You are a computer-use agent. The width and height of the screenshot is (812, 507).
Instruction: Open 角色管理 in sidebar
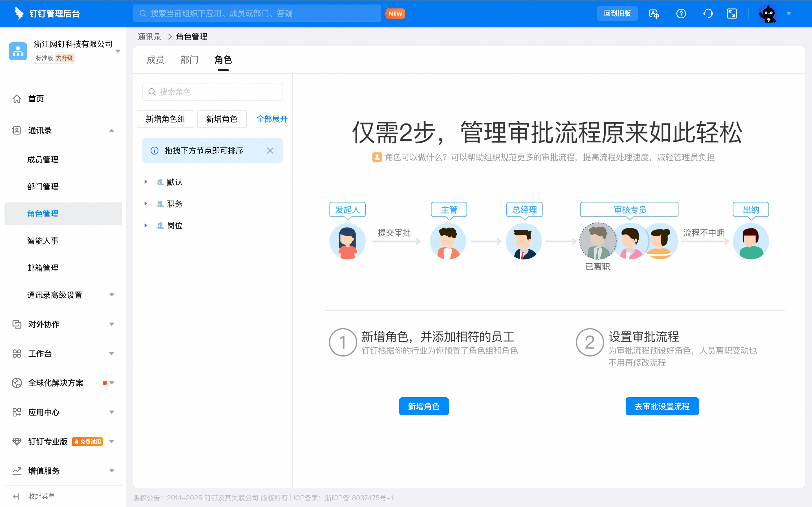[x=63, y=214]
